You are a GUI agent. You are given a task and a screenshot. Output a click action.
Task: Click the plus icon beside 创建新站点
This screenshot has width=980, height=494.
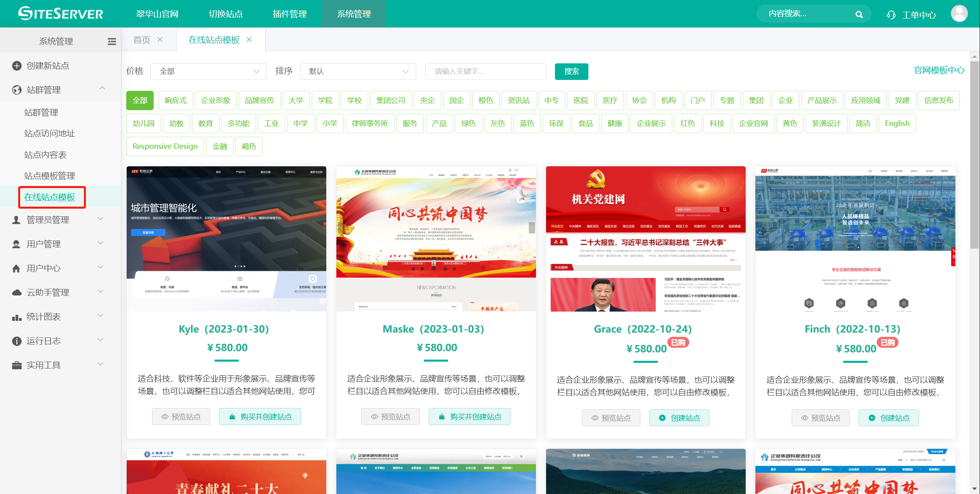(17, 66)
